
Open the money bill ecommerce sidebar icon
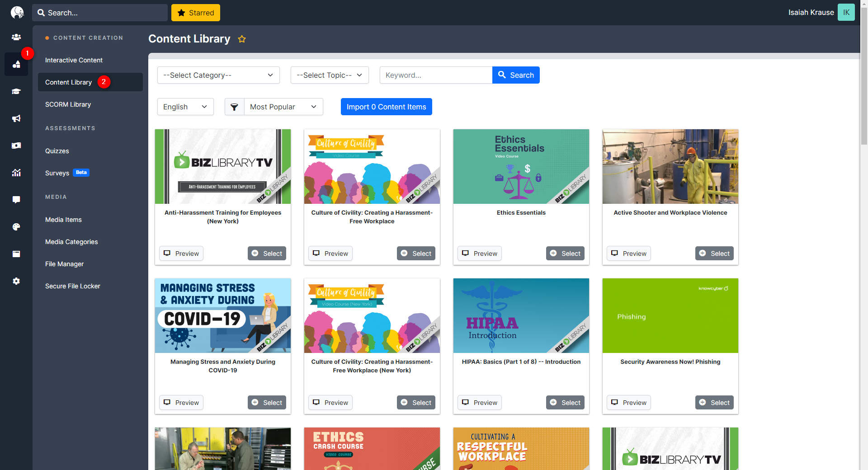pos(16,146)
